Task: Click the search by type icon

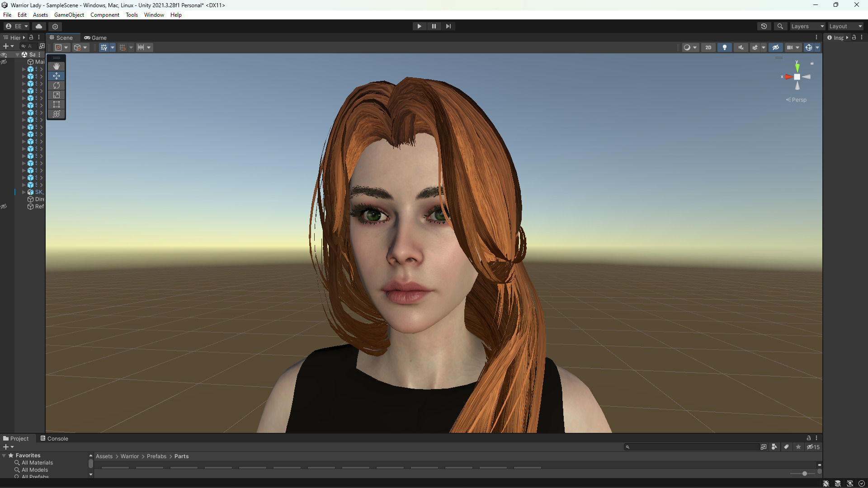Action: pos(774,447)
